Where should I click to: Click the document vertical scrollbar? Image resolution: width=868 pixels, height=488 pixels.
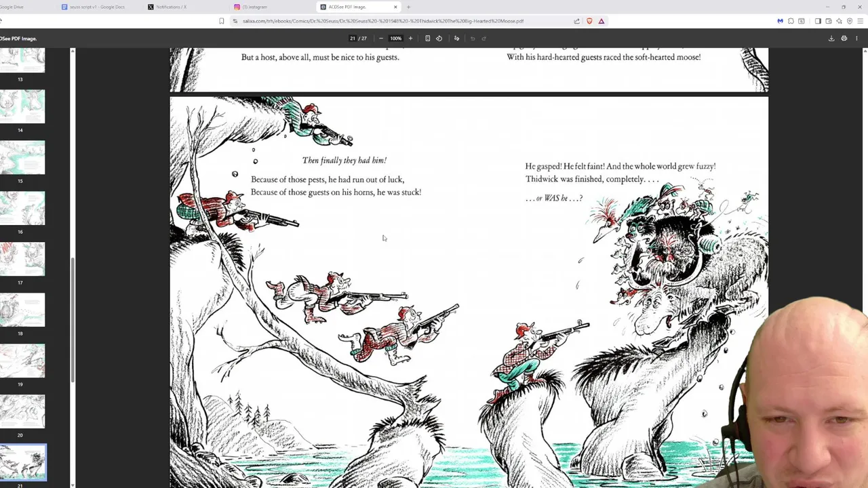(x=865, y=268)
